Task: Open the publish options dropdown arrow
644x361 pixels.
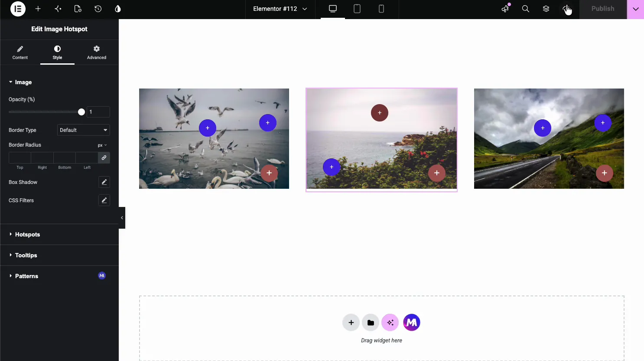Action: pos(635,9)
